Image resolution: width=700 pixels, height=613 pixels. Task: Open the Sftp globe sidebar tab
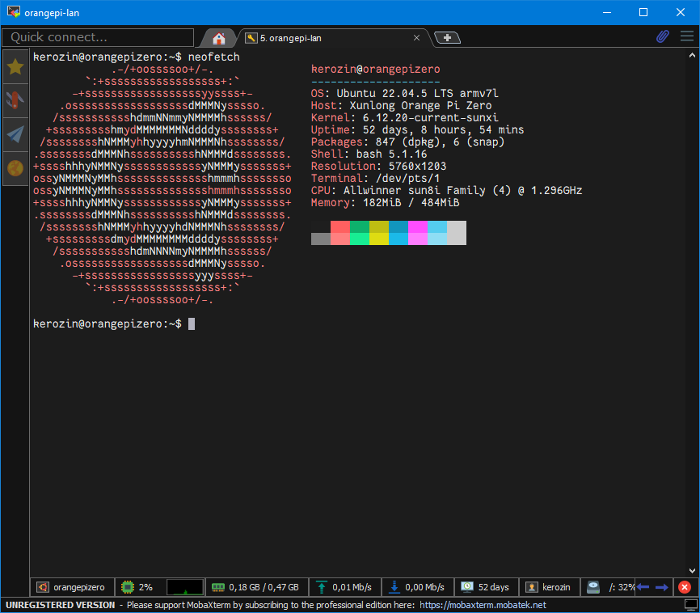click(x=15, y=168)
